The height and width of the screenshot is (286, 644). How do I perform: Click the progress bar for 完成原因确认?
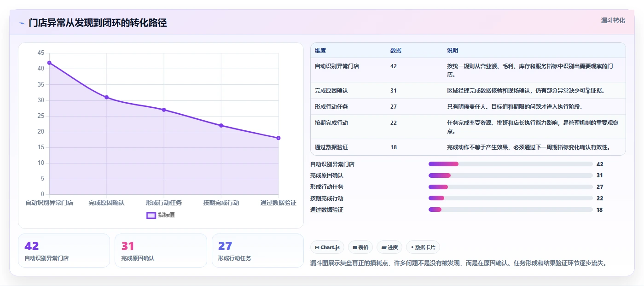click(x=511, y=175)
